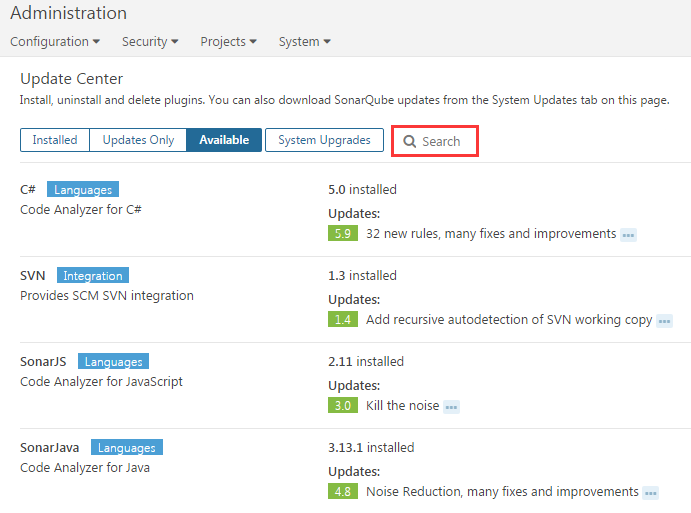The width and height of the screenshot is (691, 513).
Task: Click 'Kill the noise' update note
Action: coord(402,405)
